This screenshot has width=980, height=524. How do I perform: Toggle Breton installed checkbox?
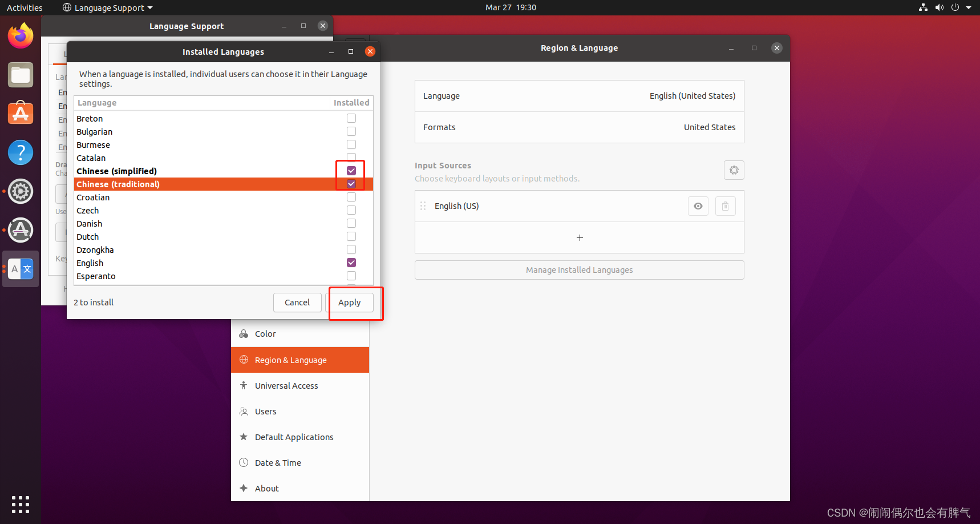351,118
